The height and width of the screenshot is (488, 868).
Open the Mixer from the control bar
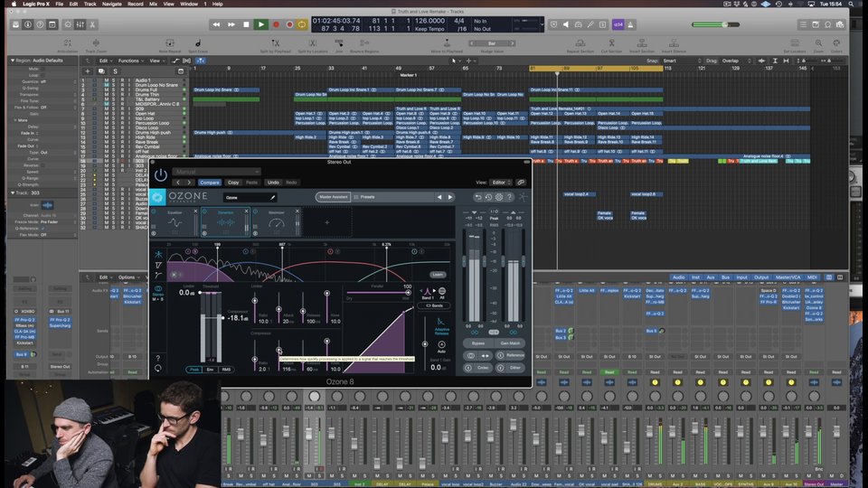click(80, 24)
